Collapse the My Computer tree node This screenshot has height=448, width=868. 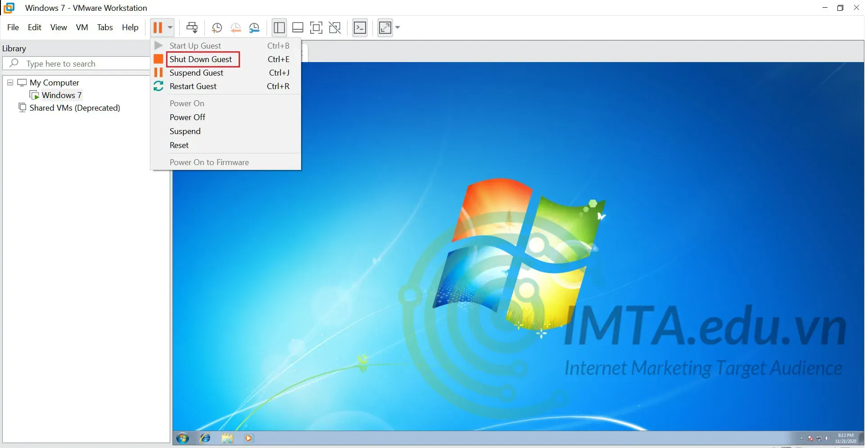pyautogui.click(x=10, y=82)
